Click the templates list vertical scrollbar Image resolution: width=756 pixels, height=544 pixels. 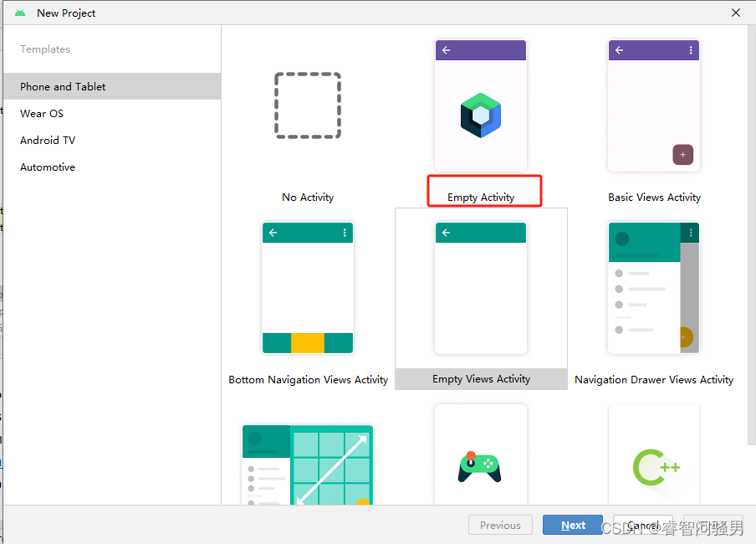(751, 235)
